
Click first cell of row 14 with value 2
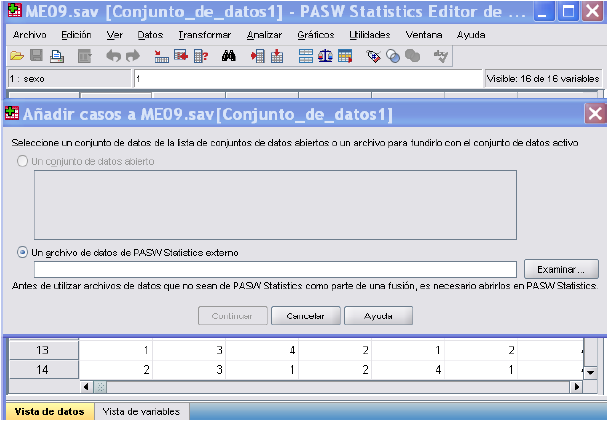pyautogui.click(x=116, y=369)
